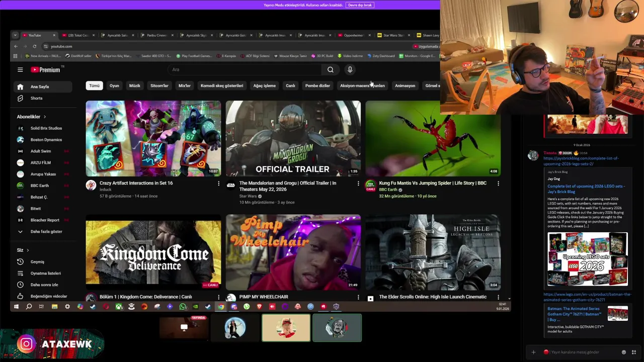Open the jaysbrickblog link in Discord chat

581,161
